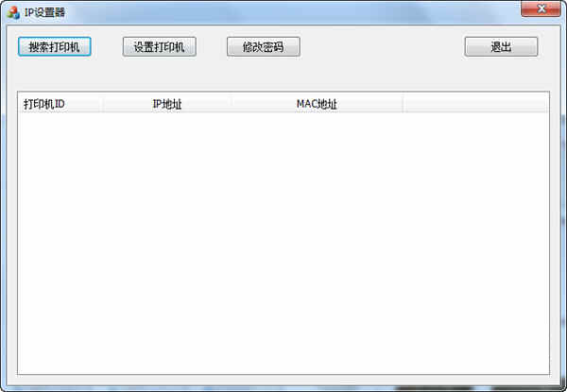Sort by 打印机ID column header
Image resolution: width=567 pixels, height=392 pixels.
pos(60,105)
